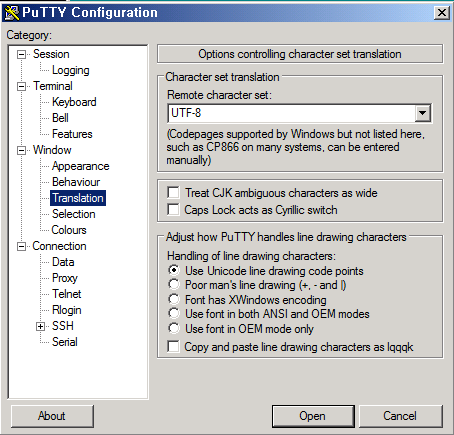
Task: Open Appearance settings category
Action: pyautogui.click(x=80, y=166)
